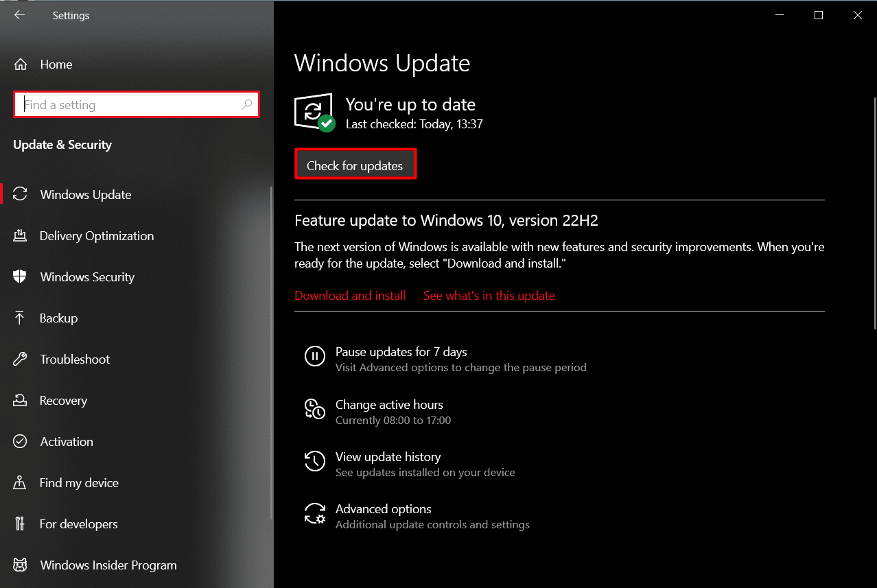Click the Recovery icon in sidebar
This screenshot has width=877, height=588.
[20, 401]
